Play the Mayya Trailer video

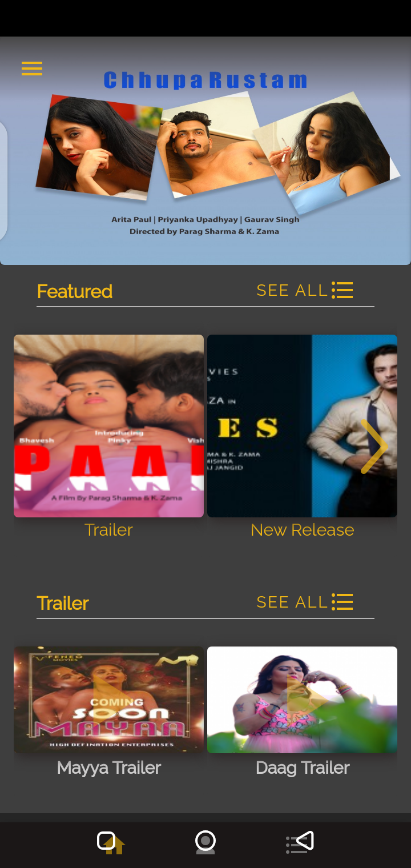coord(108,700)
